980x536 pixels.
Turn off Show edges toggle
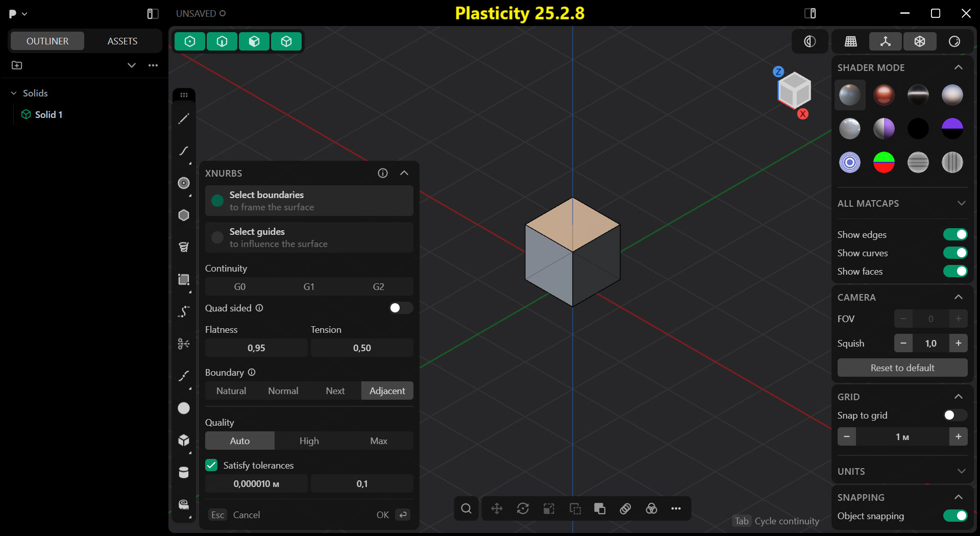pos(954,234)
